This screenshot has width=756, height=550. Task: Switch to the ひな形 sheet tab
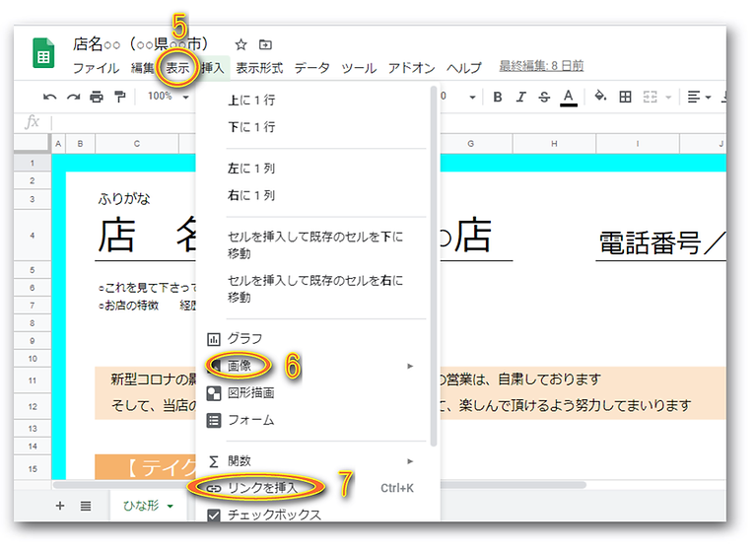pyautogui.click(x=148, y=506)
